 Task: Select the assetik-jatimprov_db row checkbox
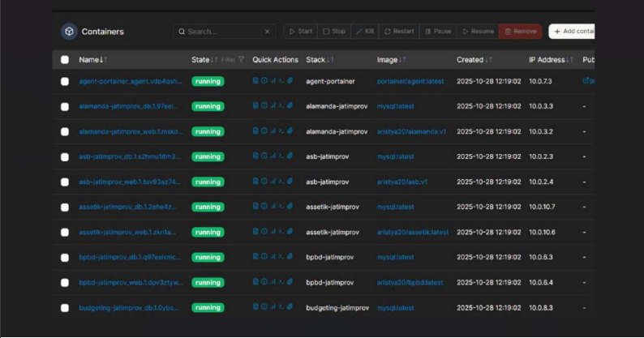click(65, 207)
